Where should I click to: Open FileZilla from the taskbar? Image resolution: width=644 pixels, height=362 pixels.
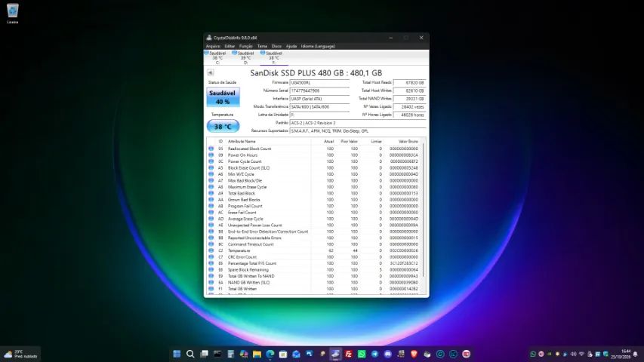pos(349,354)
